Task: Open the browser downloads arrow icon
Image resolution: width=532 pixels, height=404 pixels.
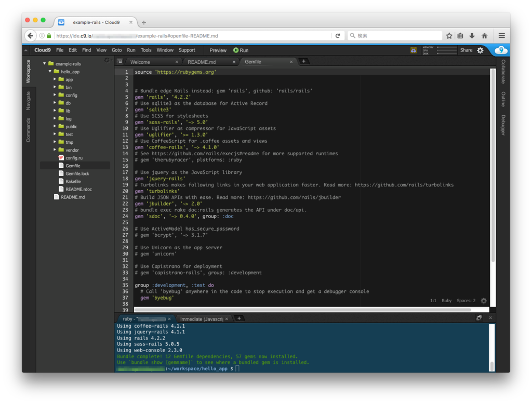Action: click(x=472, y=36)
